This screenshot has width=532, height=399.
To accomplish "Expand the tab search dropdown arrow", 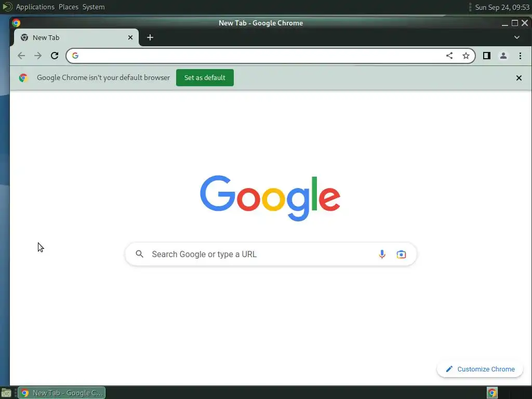I will pos(517,37).
